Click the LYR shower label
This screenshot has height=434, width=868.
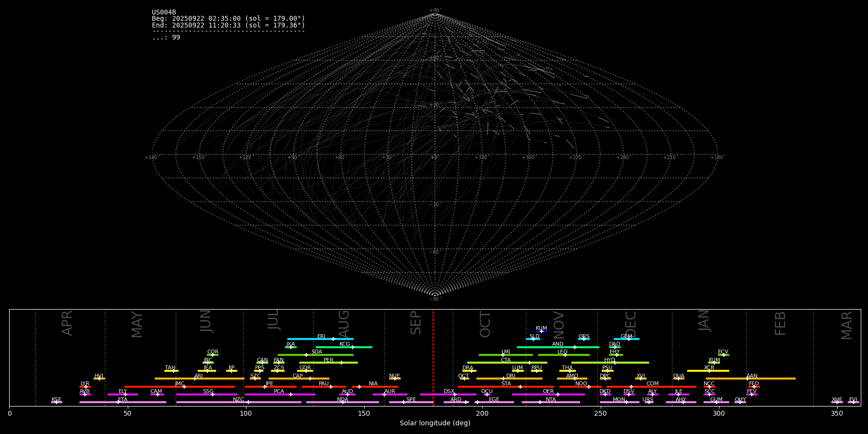85,384
